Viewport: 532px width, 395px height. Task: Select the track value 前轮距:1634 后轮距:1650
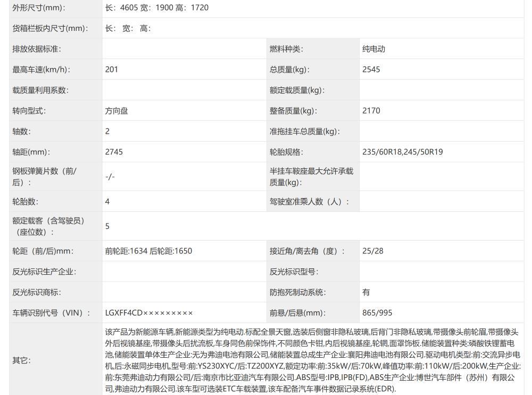pyautogui.click(x=148, y=251)
